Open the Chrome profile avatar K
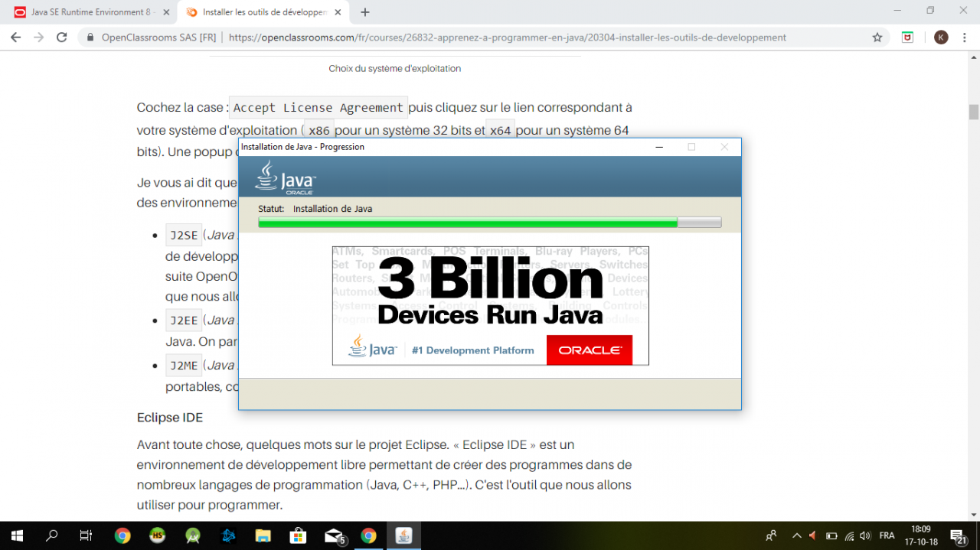 pyautogui.click(x=941, y=37)
